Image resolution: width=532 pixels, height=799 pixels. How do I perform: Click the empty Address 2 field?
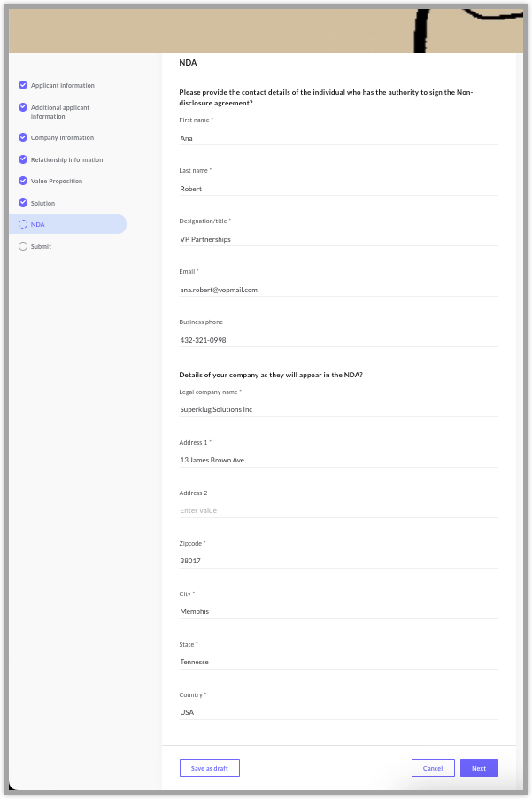tap(338, 510)
